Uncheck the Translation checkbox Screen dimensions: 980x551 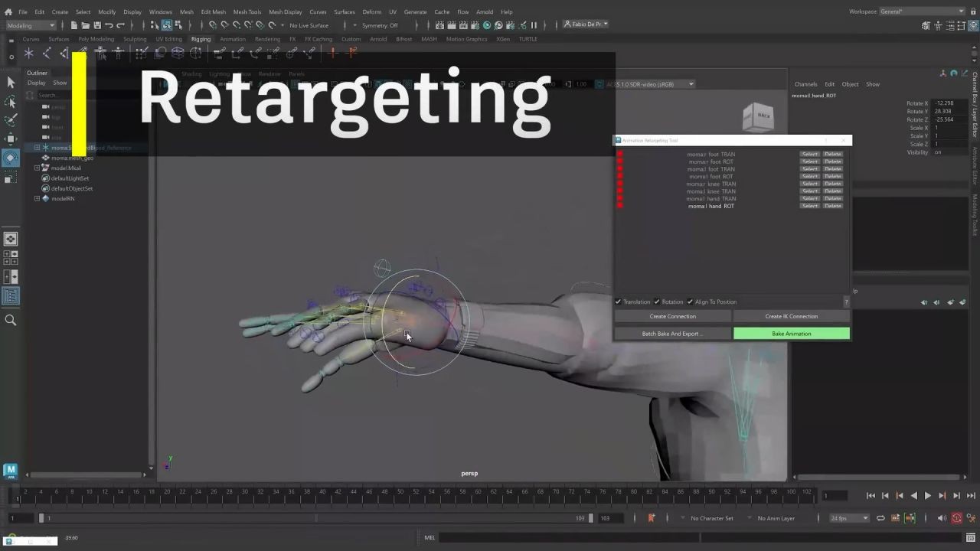coord(619,302)
